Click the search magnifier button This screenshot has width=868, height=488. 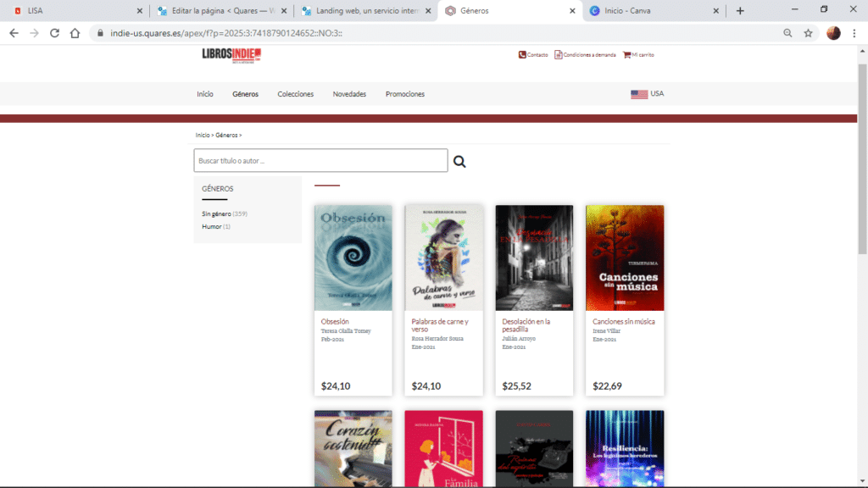[x=459, y=161]
